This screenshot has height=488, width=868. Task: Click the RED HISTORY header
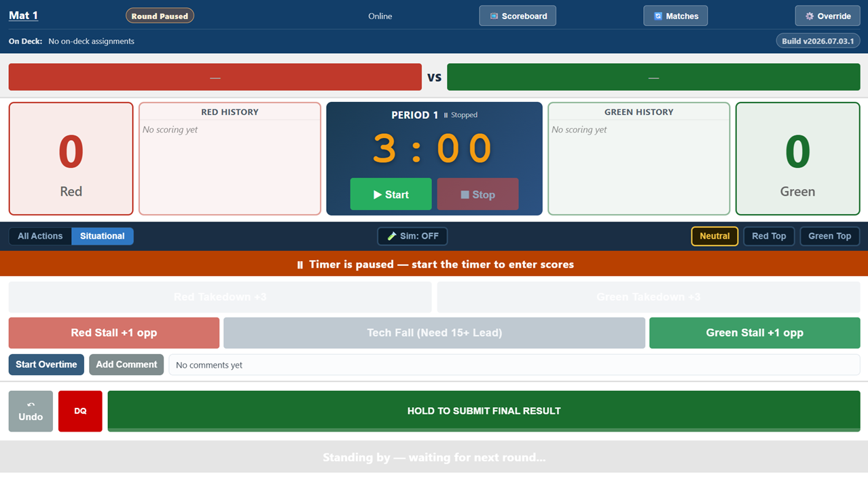click(x=230, y=111)
